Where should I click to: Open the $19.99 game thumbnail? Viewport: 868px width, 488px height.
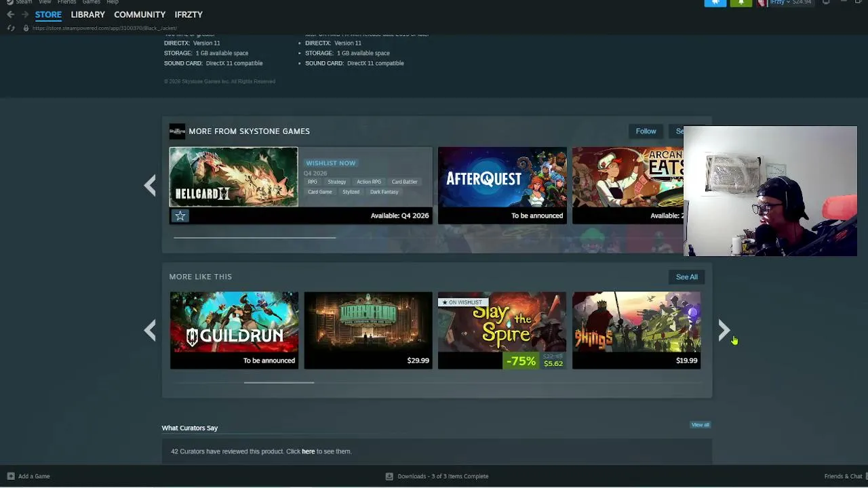pyautogui.click(x=636, y=322)
